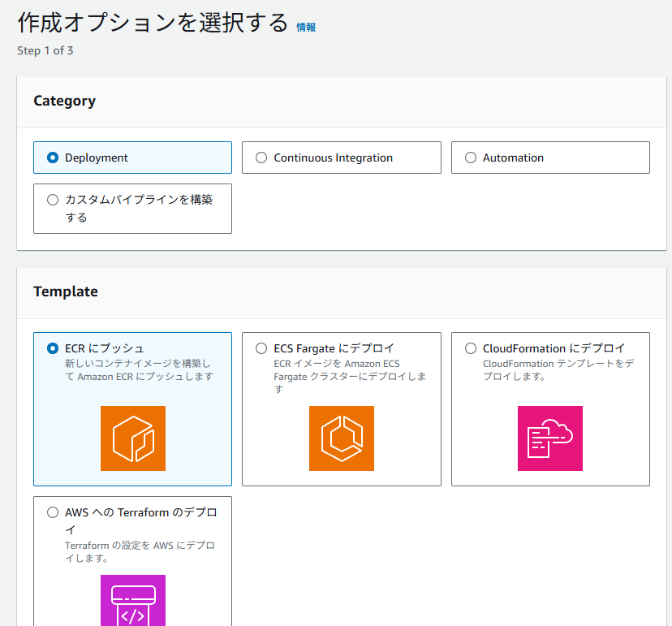
Task: Click the Template section heading
Action: tap(66, 291)
